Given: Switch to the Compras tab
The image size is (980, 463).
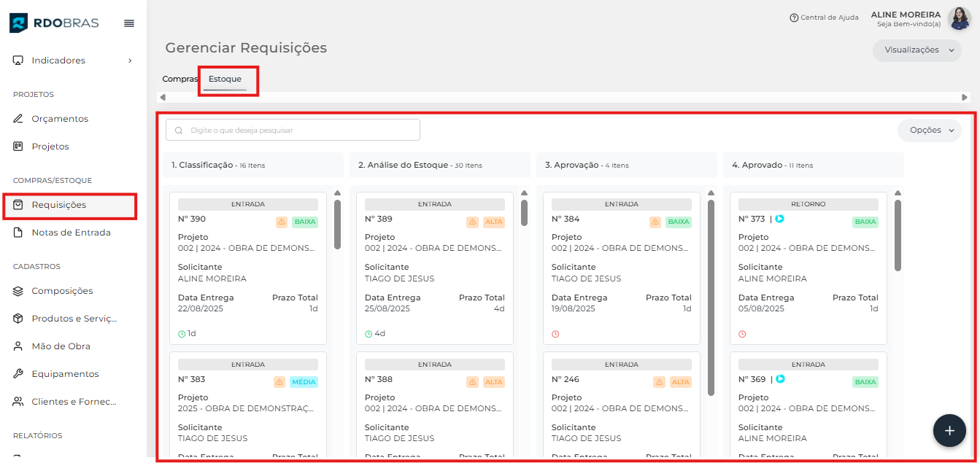Looking at the screenshot, I should (180, 79).
